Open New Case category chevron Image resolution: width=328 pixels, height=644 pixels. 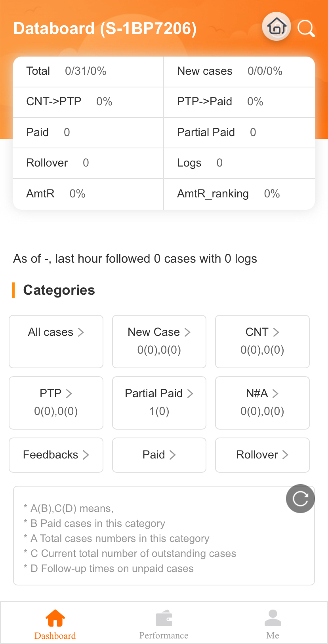tap(187, 332)
